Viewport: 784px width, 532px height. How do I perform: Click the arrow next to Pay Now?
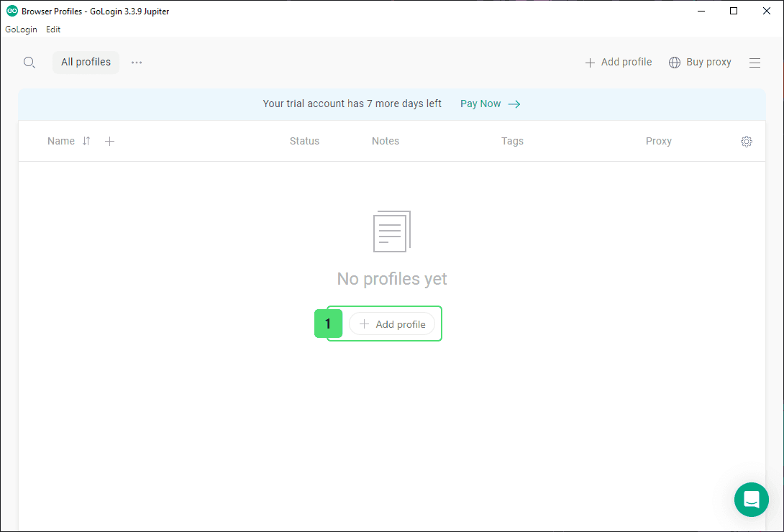pos(514,104)
